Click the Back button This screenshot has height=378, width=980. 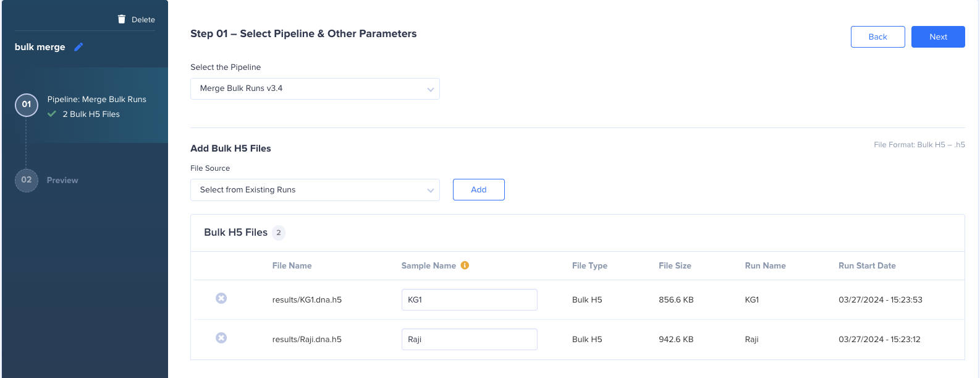[x=878, y=37]
